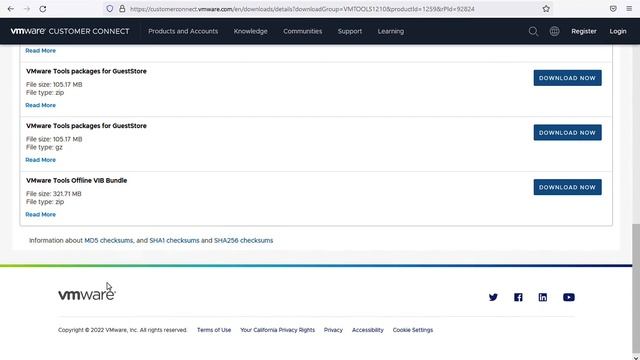Viewport: 640px width, 360px height.
Task: Click Read More under the GuestStore gz package
Action: 40,160
